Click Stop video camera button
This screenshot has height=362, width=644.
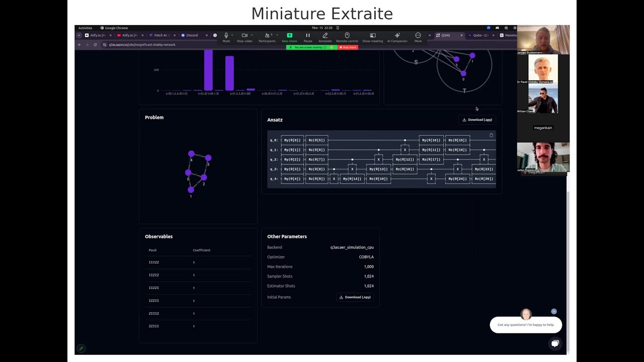245,36
